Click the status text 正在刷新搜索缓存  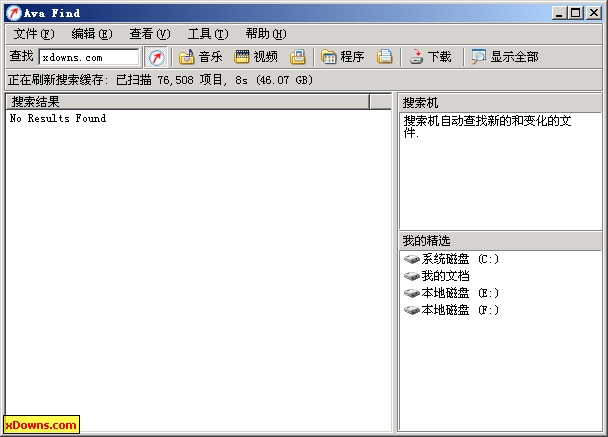pos(160,80)
